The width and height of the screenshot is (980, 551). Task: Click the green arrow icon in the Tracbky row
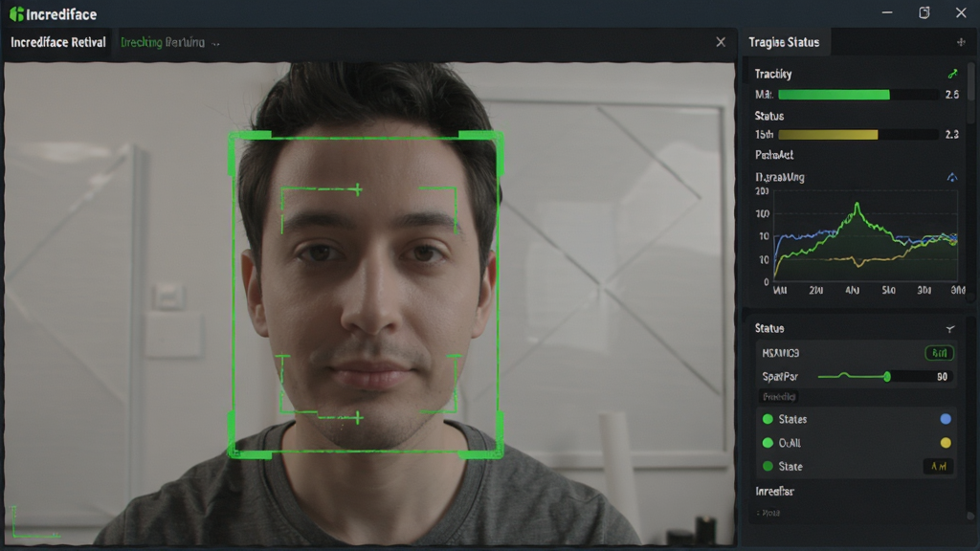(x=952, y=74)
